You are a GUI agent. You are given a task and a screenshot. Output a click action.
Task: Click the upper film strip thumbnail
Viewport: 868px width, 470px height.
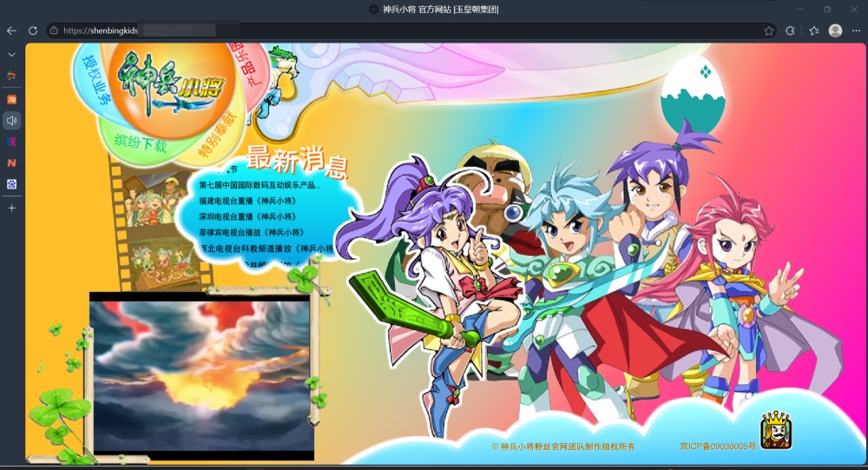[x=156, y=200]
